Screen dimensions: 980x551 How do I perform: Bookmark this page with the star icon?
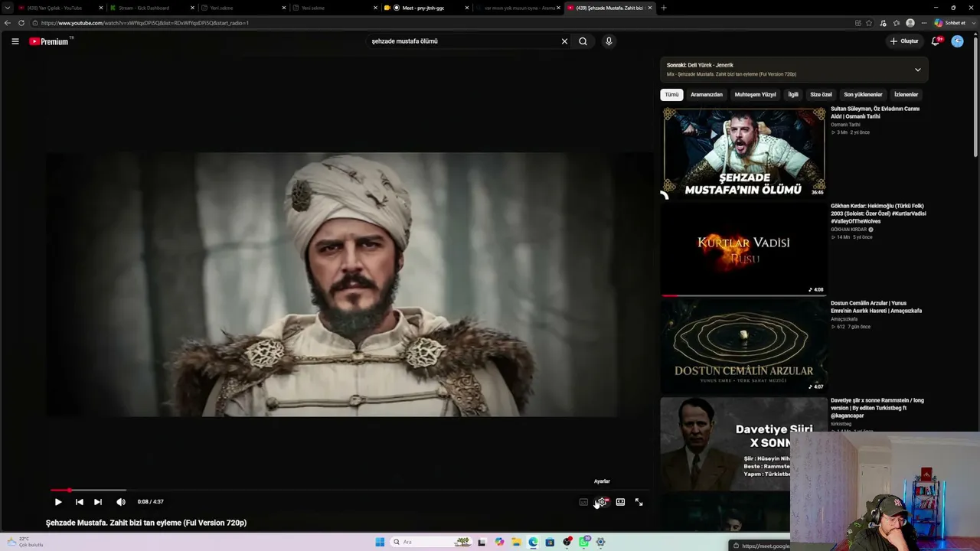point(869,23)
